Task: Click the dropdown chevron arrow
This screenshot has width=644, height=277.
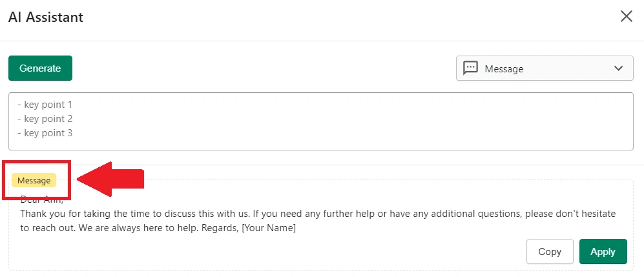Action: click(x=618, y=68)
